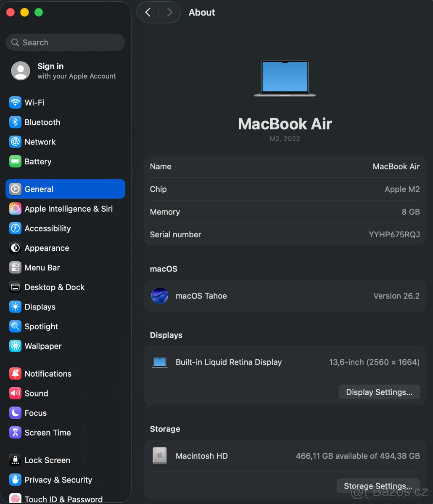Select the Bluetooth sidebar icon

[42, 122]
